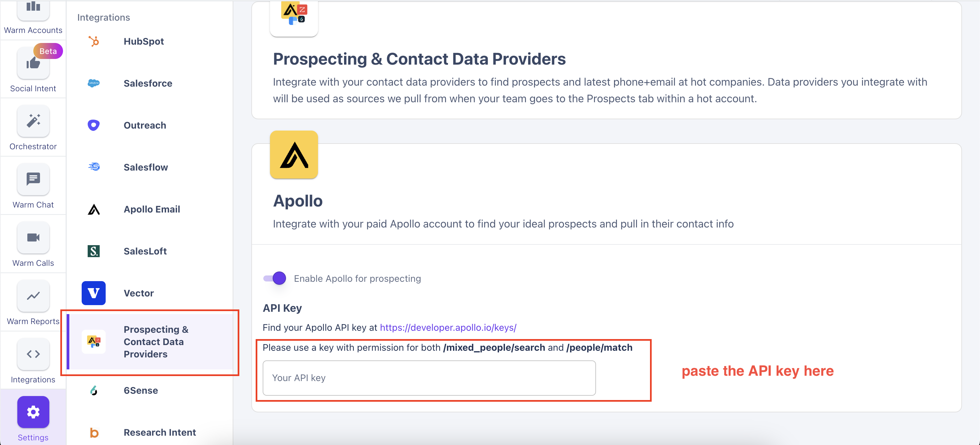Open the Warm Calls camera icon
This screenshot has height=445, width=980.
pyautogui.click(x=33, y=237)
